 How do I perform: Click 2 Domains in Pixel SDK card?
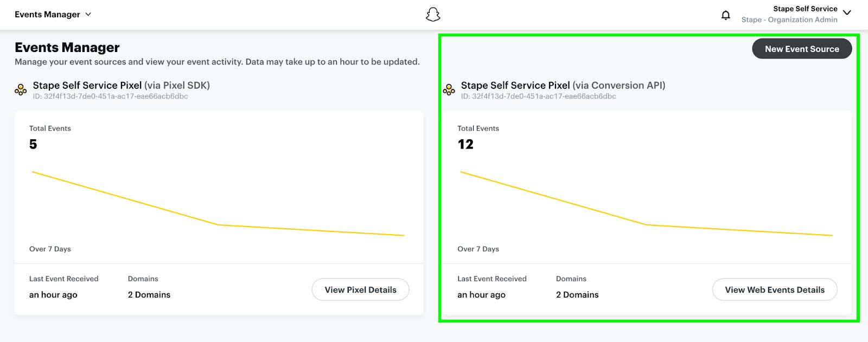tap(149, 295)
